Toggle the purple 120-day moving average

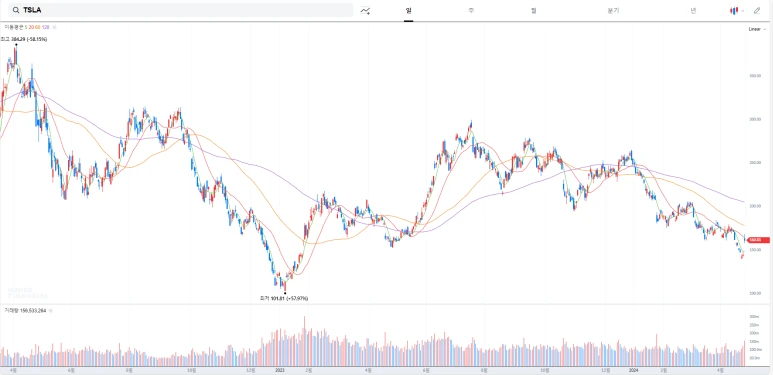(45, 26)
